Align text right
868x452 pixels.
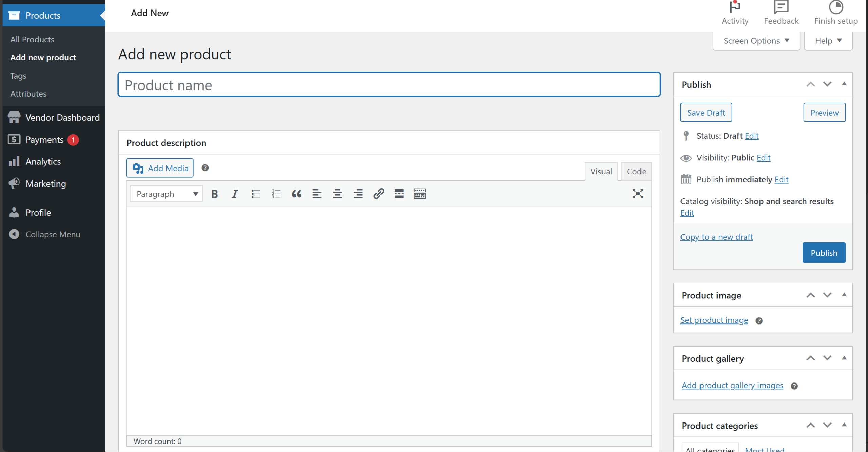click(x=358, y=194)
